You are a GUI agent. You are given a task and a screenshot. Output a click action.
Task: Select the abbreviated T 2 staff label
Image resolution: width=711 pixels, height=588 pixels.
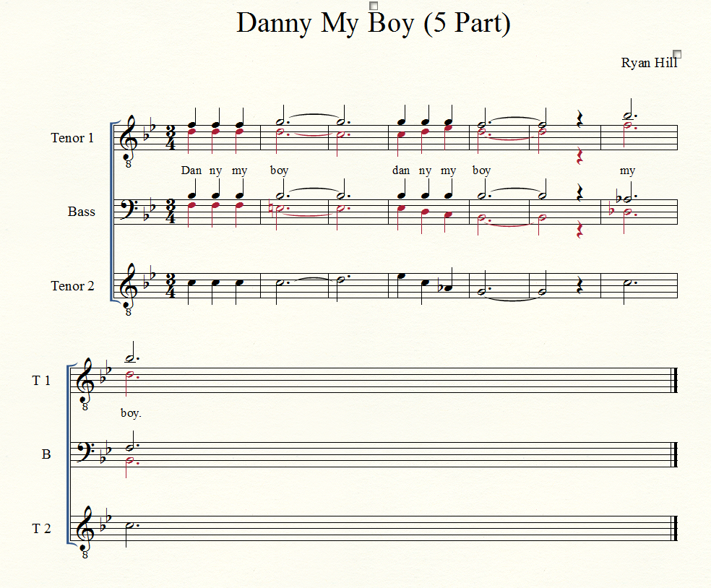click(x=41, y=529)
